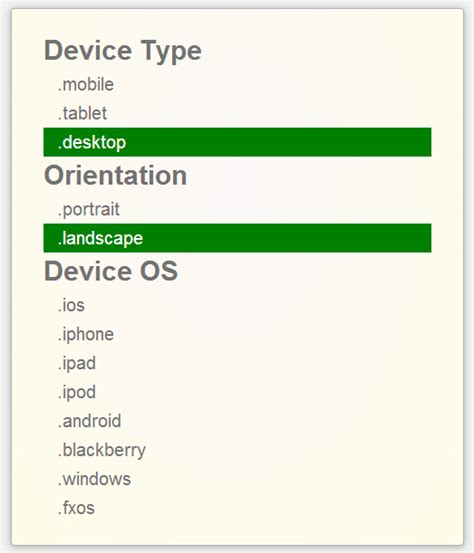Click blank space right of .android

[x=276, y=421]
